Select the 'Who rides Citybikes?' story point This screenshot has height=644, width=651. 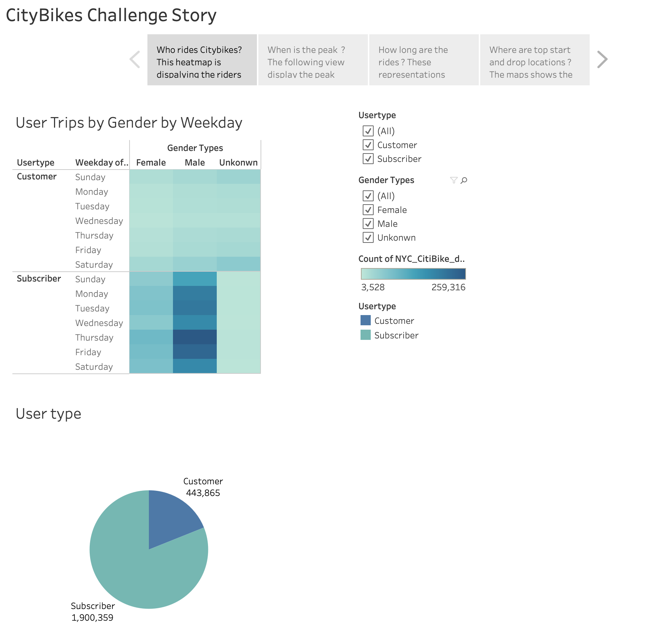tap(201, 59)
